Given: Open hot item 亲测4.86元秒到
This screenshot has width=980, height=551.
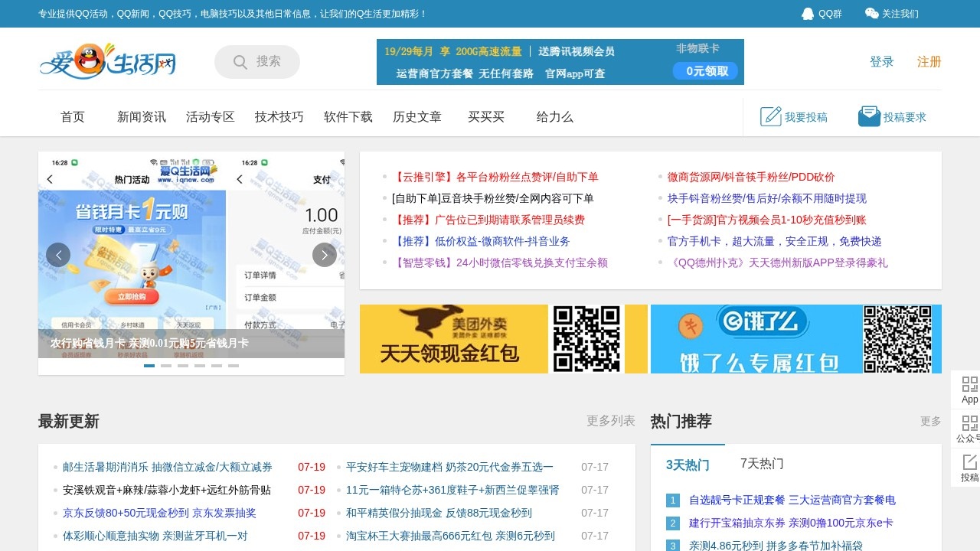Looking at the screenshot, I should coord(776,546).
